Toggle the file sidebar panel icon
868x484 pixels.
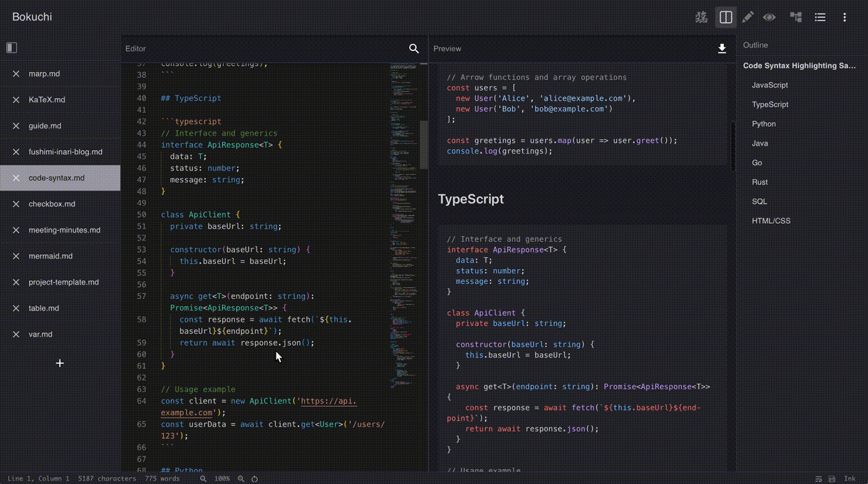point(12,48)
